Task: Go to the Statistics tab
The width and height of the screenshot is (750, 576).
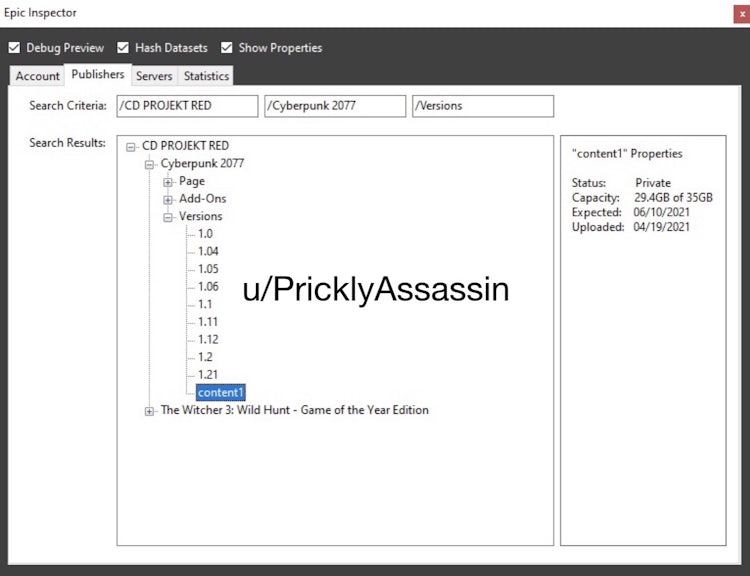Action: pyautogui.click(x=206, y=76)
